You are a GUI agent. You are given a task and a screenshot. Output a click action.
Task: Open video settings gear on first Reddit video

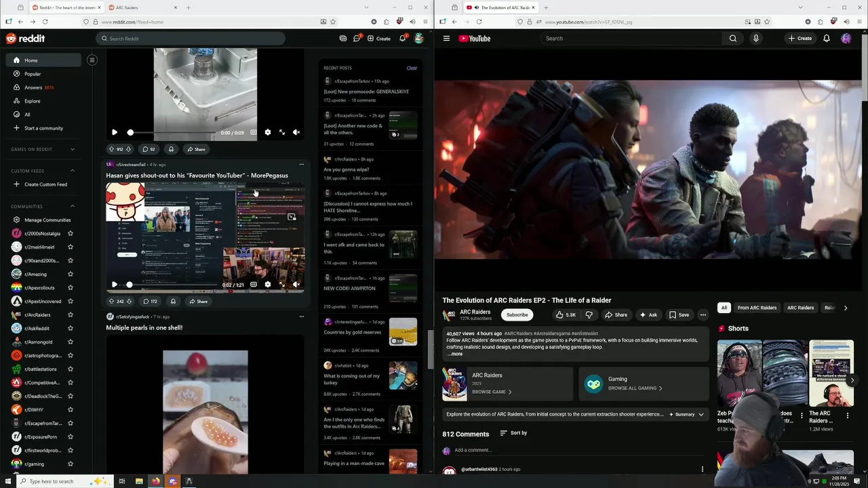point(267,133)
